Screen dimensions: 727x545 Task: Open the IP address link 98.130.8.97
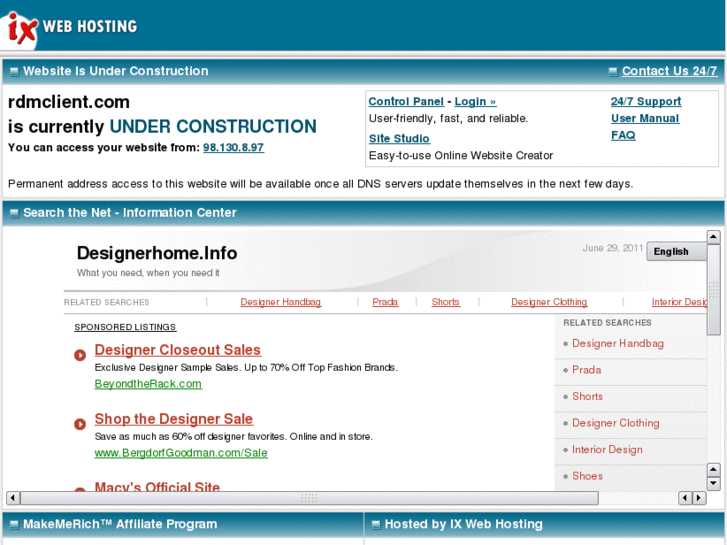[x=233, y=147]
